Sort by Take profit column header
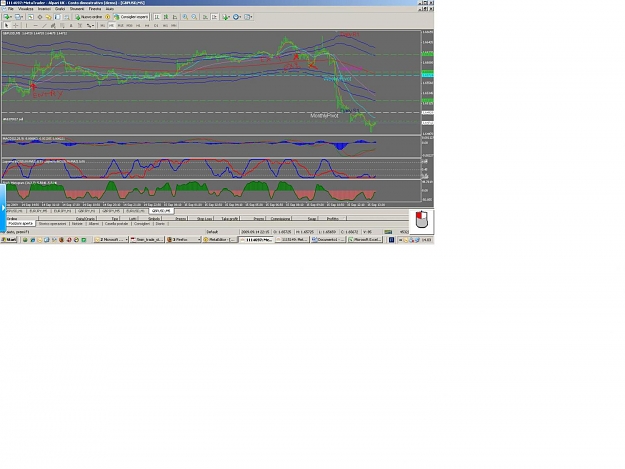 [229, 219]
